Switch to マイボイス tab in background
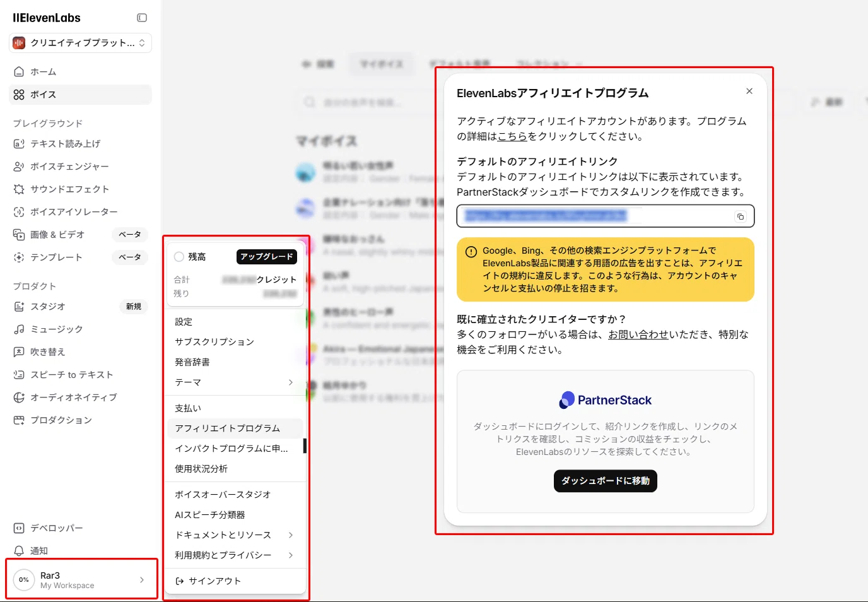 (382, 64)
